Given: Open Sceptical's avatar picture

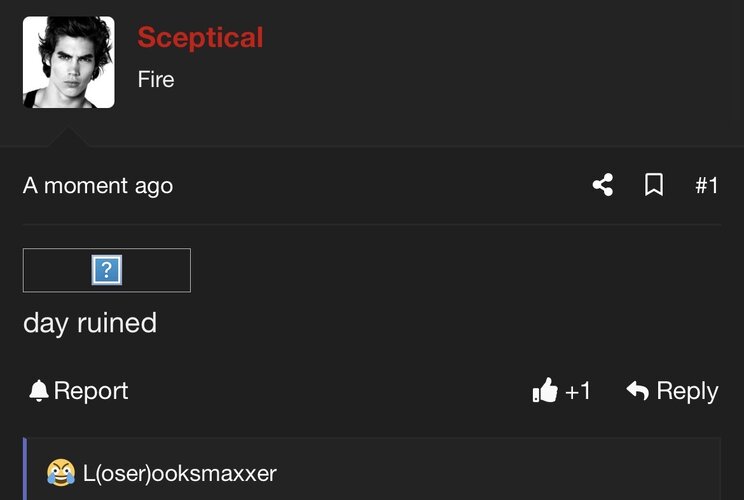Looking at the screenshot, I should pyautogui.click(x=69, y=62).
